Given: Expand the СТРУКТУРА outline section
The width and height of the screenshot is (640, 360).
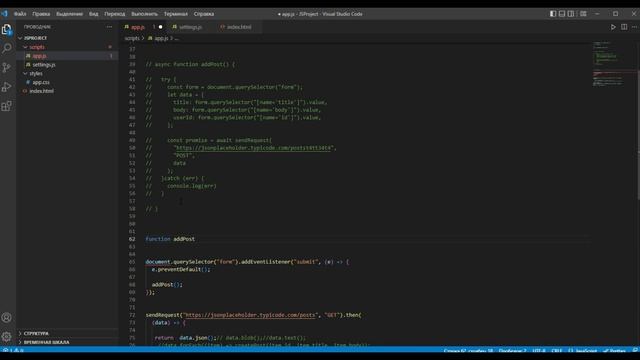Looking at the screenshot, I should tap(67, 333).
